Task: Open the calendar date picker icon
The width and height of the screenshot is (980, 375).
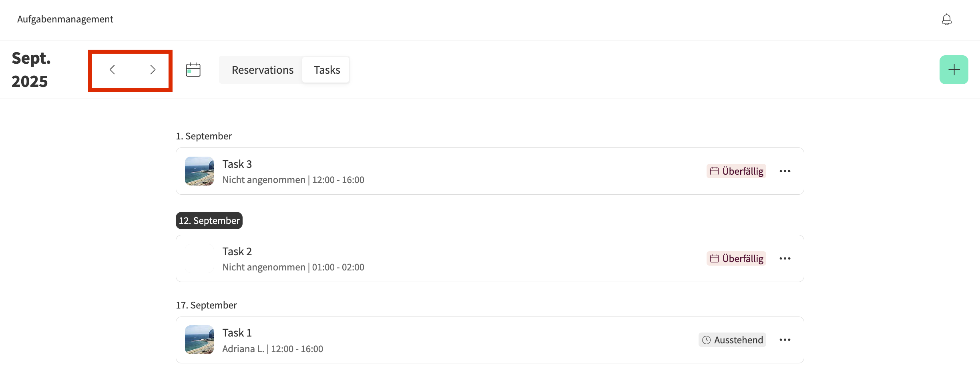Action: [193, 70]
